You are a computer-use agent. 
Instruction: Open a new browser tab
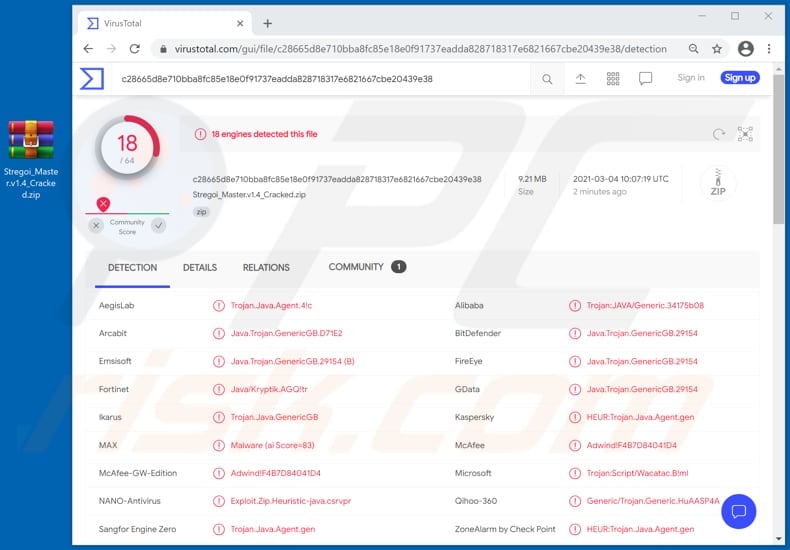tap(268, 23)
